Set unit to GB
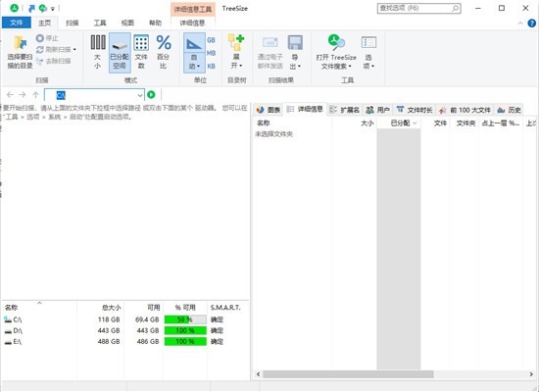This screenshot has width=539, height=392. [211, 40]
